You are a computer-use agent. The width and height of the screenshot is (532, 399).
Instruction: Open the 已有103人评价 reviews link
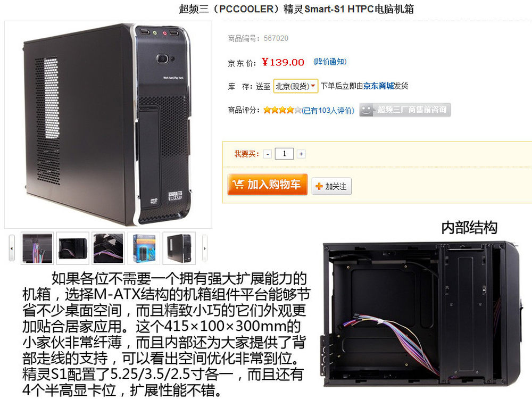point(328,110)
